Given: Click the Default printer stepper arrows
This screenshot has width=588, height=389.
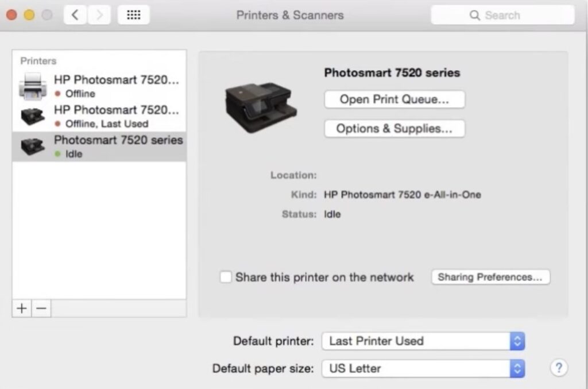Looking at the screenshot, I should 516,341.
